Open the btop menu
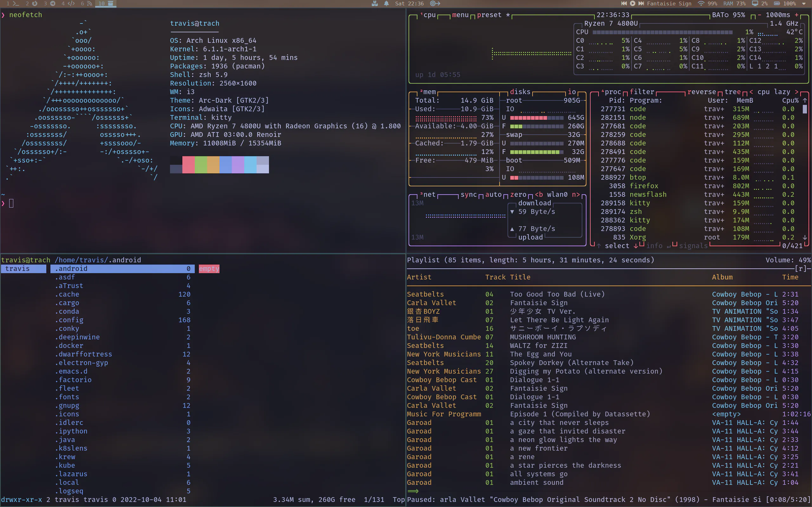The height and width of the screenshot is (507, 812). coord(460,15)
